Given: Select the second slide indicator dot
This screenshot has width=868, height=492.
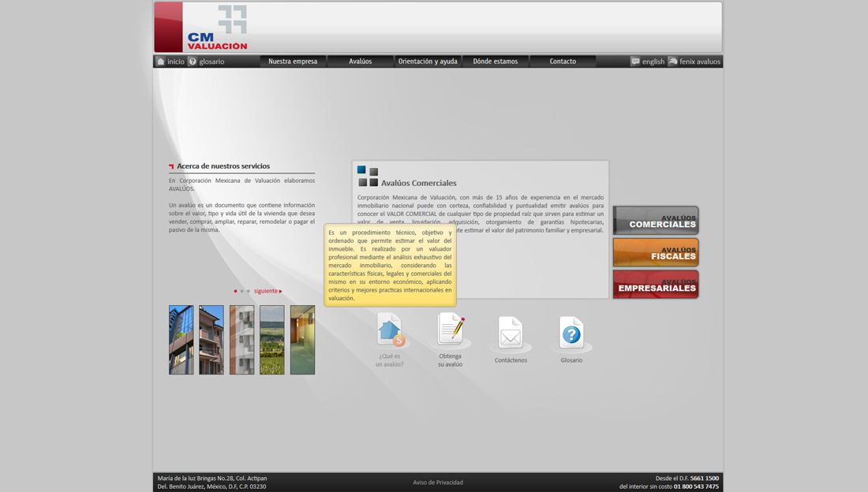Looking at the screenshot, I should point(242,291).
